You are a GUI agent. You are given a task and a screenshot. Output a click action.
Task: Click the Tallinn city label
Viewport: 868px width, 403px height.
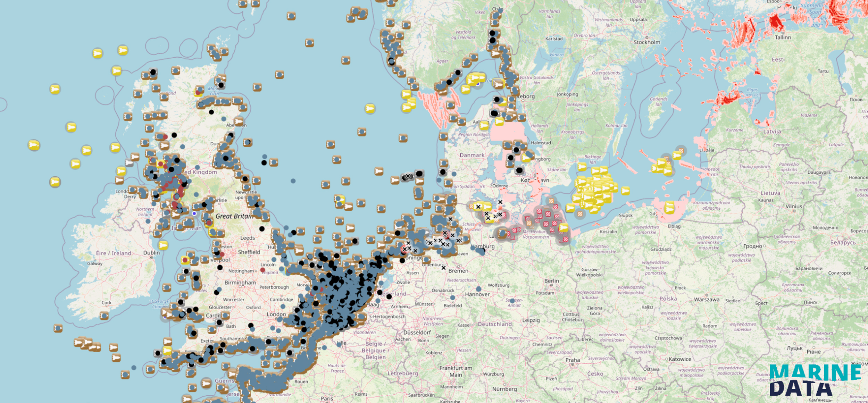(x=783, y=37)
